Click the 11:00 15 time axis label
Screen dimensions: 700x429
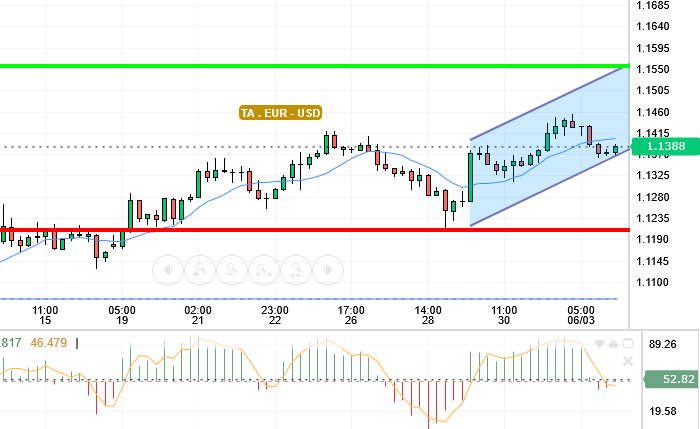pyautogui.click(x=45, y=315)
